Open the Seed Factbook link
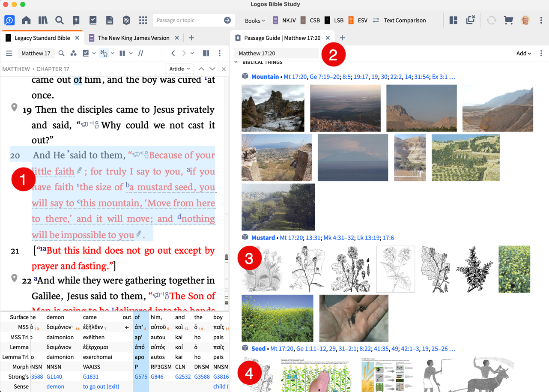Screen dimensions: 549x392 tap(258, 349)
